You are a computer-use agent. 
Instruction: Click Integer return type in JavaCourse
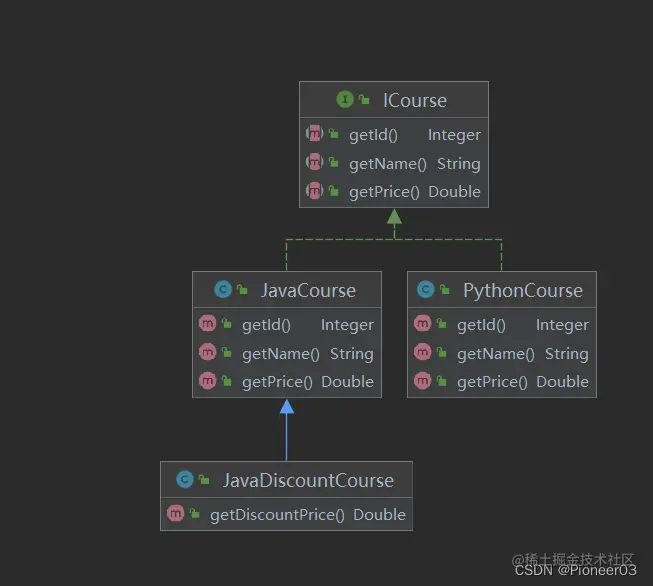click(347, 325)
